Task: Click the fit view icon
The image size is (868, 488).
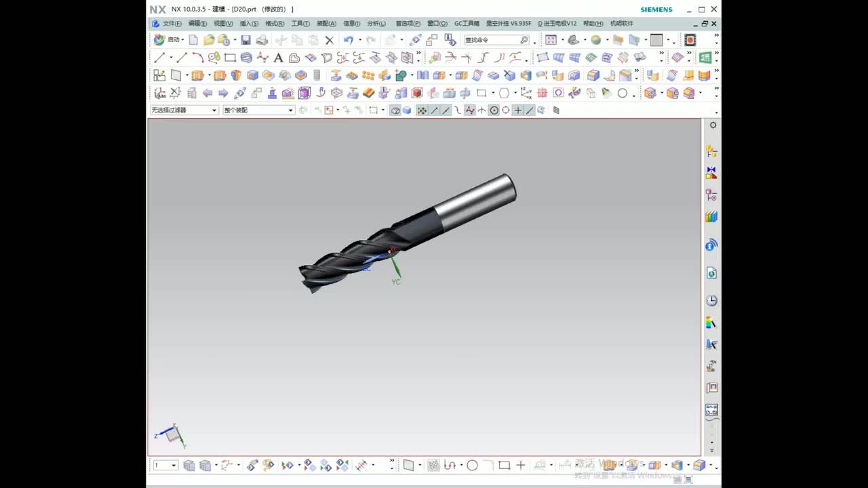Action: pos(551,40)
